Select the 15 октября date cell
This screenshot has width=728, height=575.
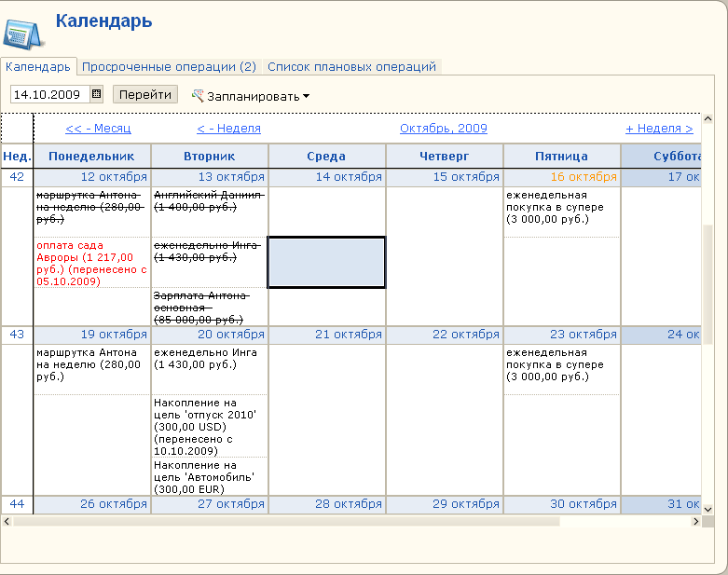[x=445, y=177]
